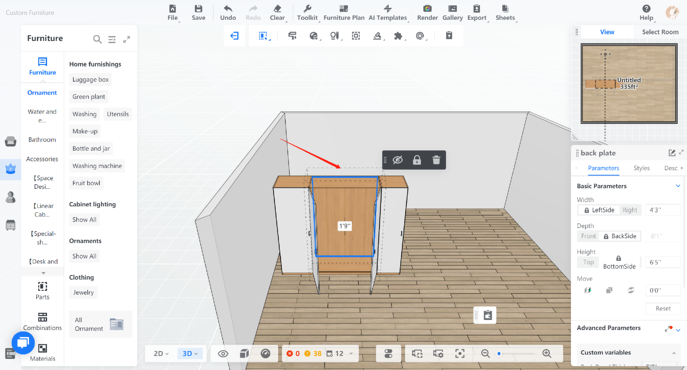Choose the Washing machine tag
687x370 pixels.
[x=97, y=166]
